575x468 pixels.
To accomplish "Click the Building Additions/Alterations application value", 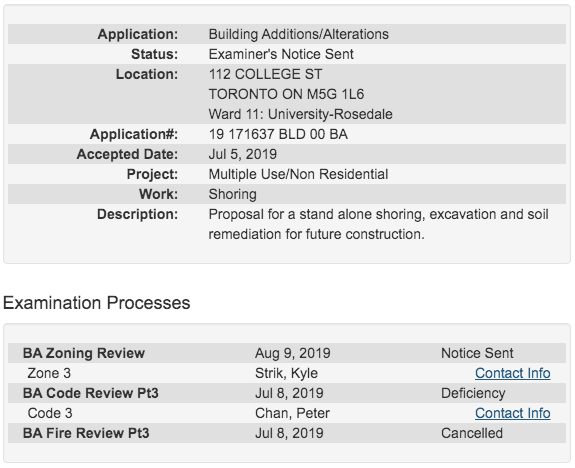I will click(x=299, y=34).
